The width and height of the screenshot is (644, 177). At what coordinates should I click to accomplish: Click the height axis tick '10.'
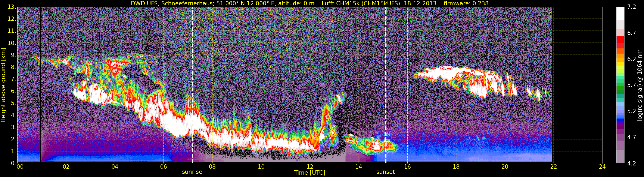click(12, 43)
